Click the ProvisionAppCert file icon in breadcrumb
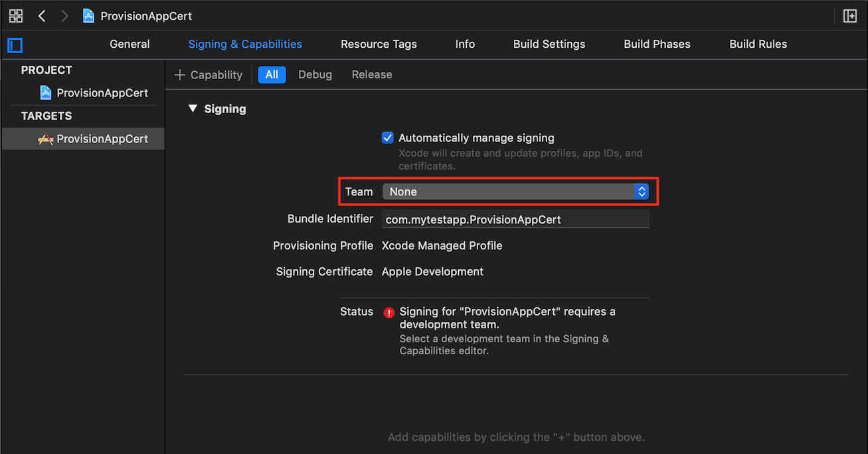The height and width of the screenshot is (454, 868). coord(88,16)
